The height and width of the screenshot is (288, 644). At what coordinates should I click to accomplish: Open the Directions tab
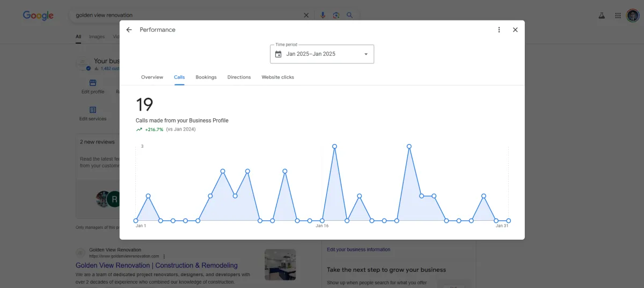point(239,77)
